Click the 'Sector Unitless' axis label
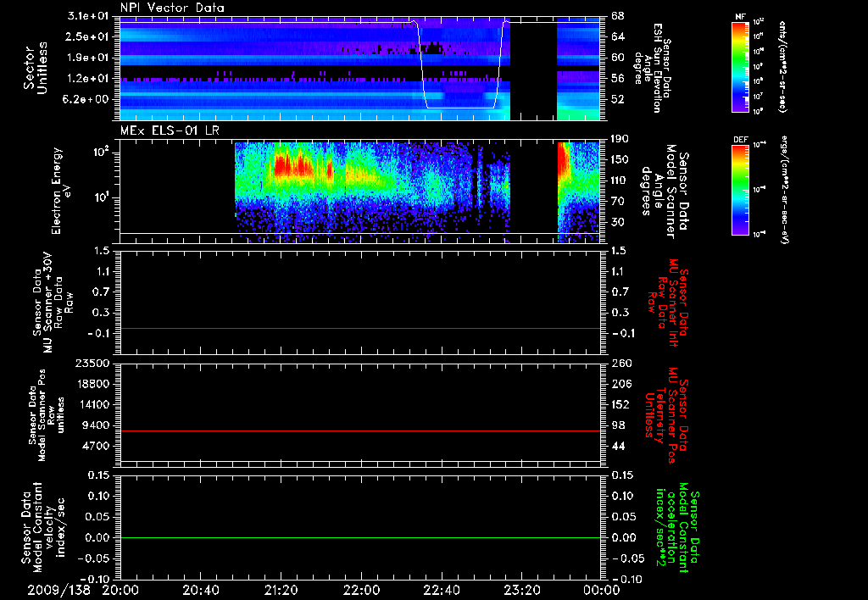 (36, 68)
